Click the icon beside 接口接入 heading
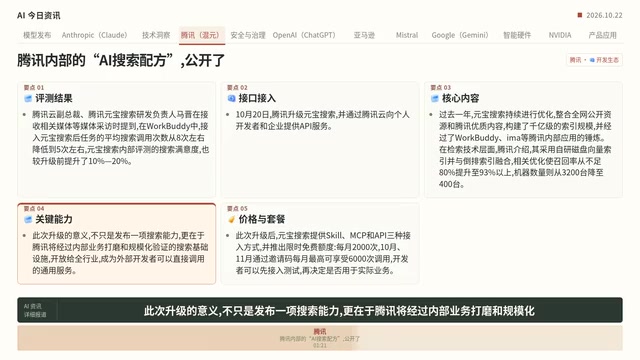 click(231, 98)
